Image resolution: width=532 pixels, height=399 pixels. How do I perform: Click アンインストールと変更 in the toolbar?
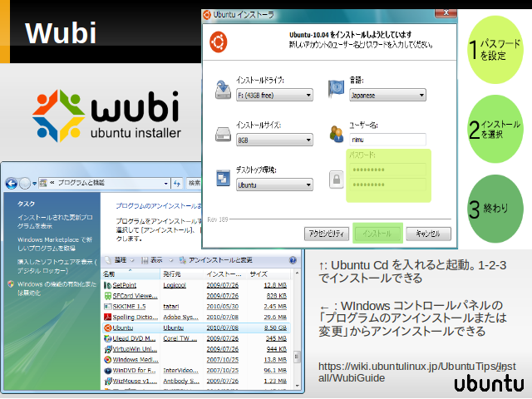click(216, 260)
